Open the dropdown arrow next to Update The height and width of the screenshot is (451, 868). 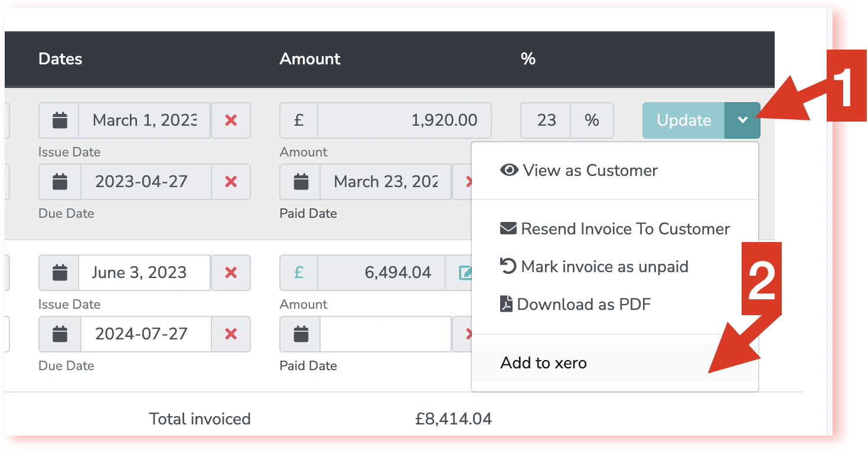click(743, 120)
